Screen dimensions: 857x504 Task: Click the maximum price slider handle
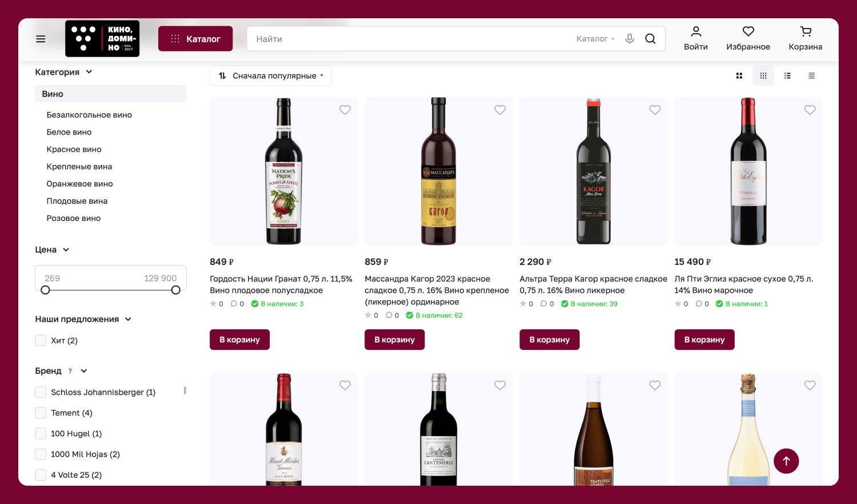(x=176, y=290)
